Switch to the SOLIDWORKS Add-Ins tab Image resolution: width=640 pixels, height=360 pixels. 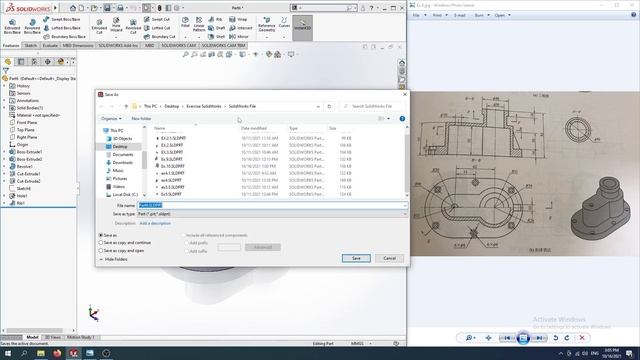coord(118,46)
